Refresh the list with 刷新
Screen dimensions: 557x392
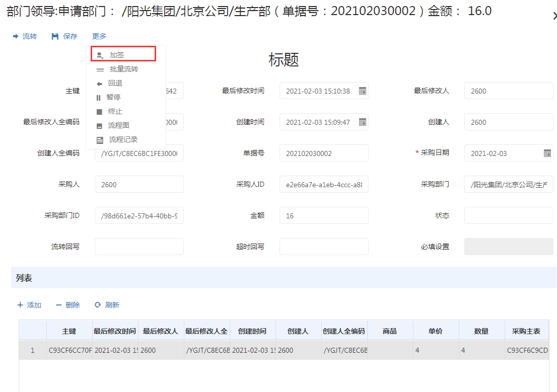click(107, 305)
